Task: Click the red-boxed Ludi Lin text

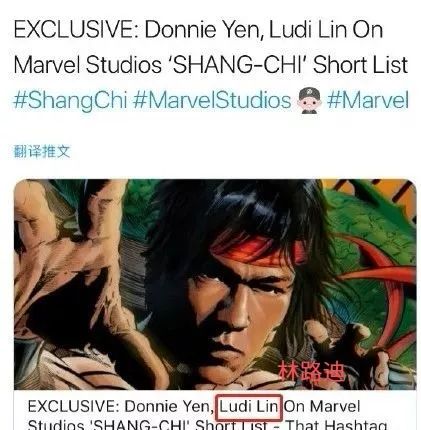Action: 249,406
